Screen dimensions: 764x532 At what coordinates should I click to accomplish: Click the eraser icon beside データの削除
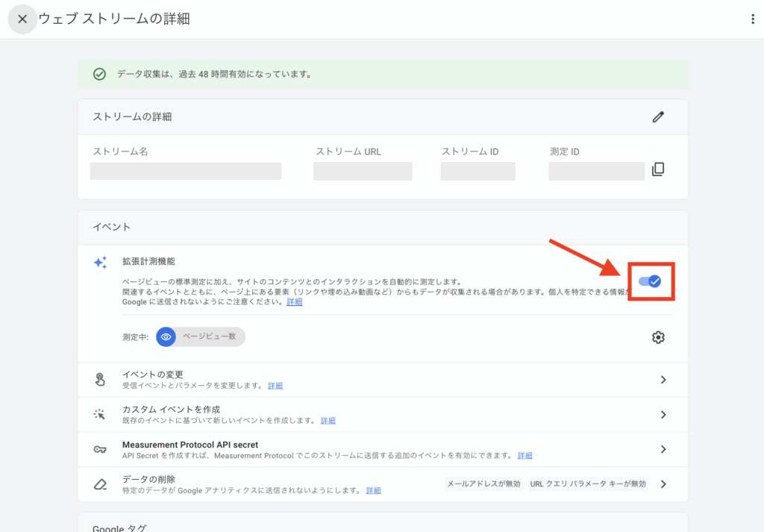tap(100, 484)
